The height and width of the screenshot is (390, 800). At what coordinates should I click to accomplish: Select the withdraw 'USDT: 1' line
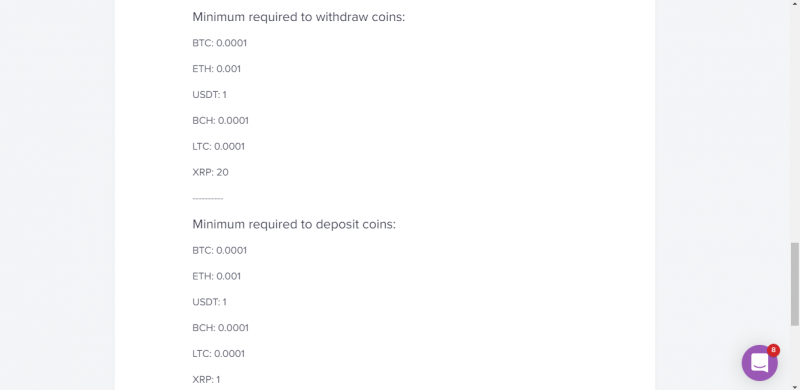coord(209,94)
